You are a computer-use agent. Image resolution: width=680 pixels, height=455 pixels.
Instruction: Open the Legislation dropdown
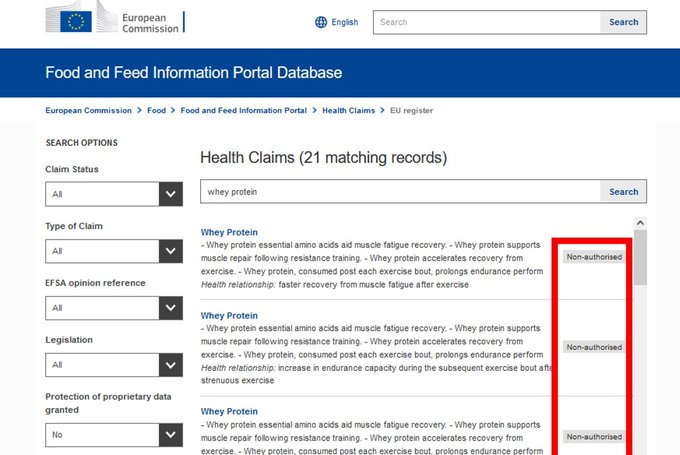[114, 365]
